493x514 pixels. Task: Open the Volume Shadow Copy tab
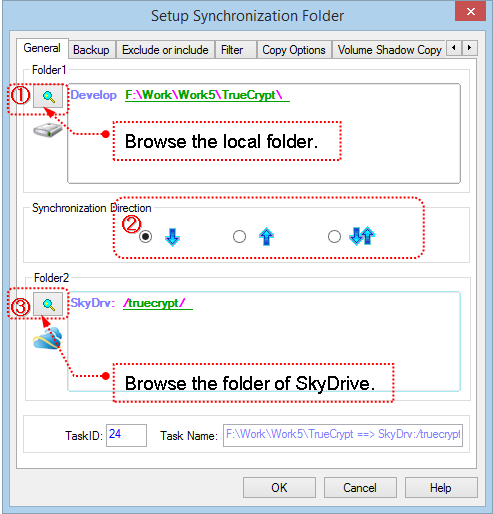[x=389, y=50]
